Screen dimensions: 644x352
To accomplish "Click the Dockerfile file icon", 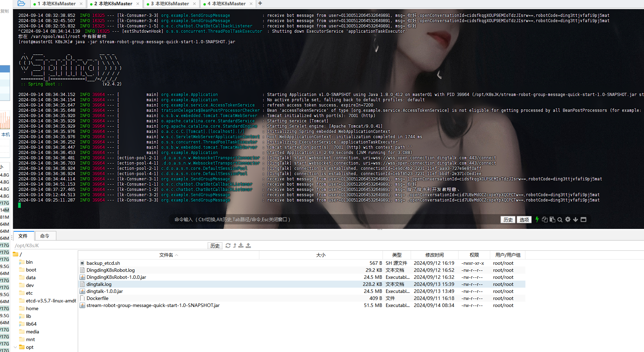I will pyautogui.click(x=82, y=298).
